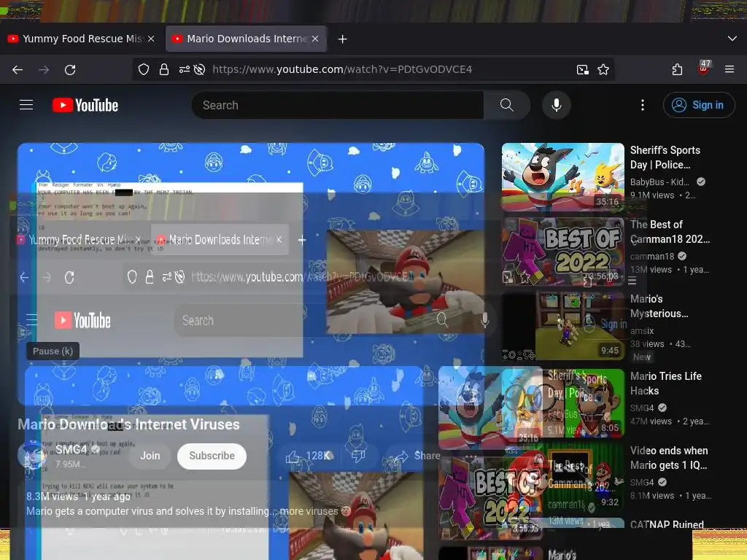Open the YouTube guide menu icon
The height and width of the screenshot is (560, 747).
pos(26,105)
